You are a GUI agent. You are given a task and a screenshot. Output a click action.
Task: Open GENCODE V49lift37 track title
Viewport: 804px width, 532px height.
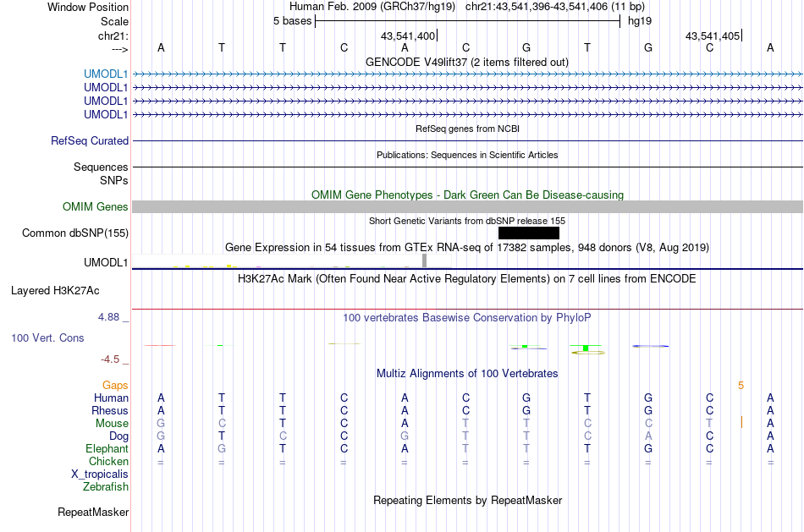point(467,62)
